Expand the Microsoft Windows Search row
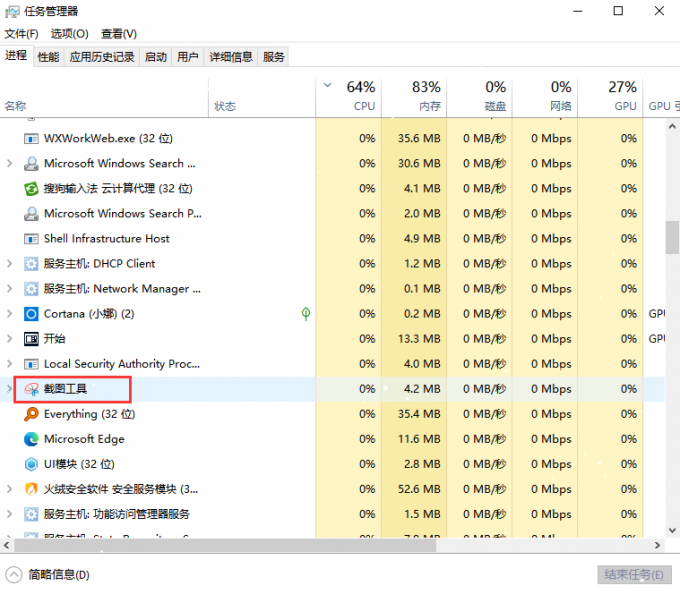 (x=10, y=163)
